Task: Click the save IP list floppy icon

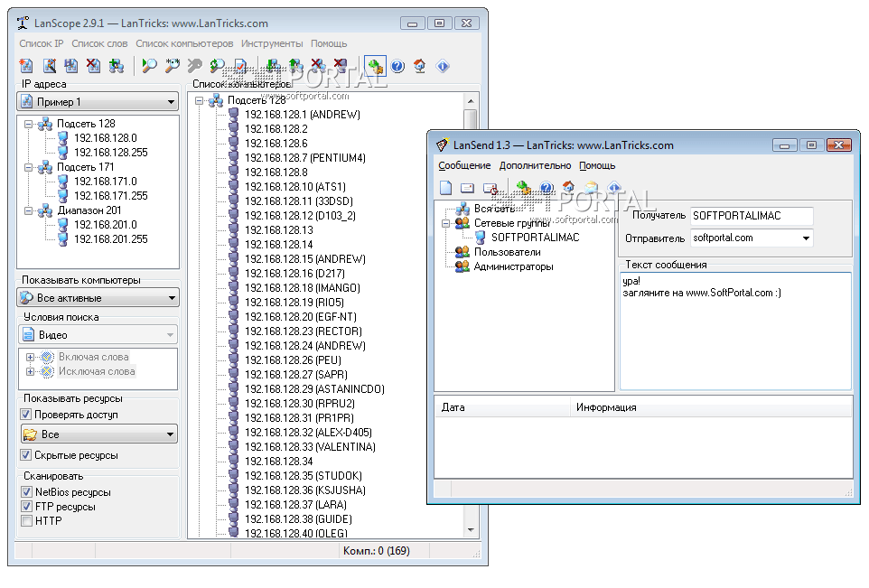Action: point(71,66)
